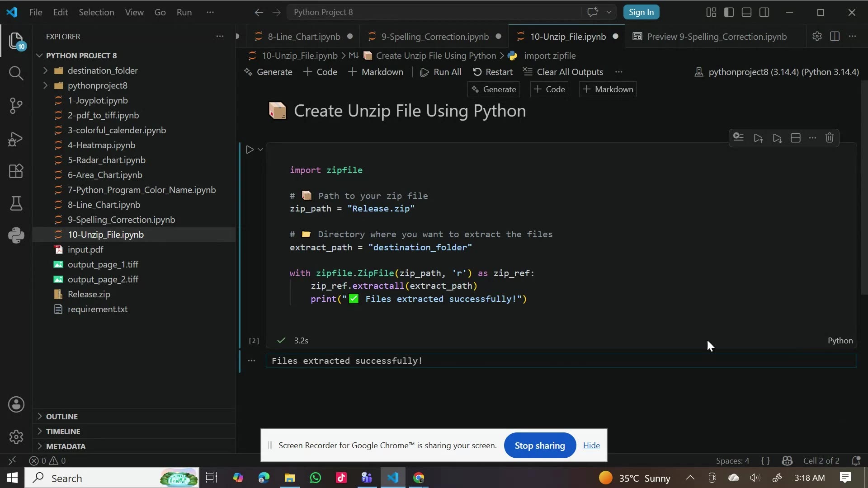868x488 pixels.
Task: Open Copilot chat icon in title bar
Action: point(593,12)
